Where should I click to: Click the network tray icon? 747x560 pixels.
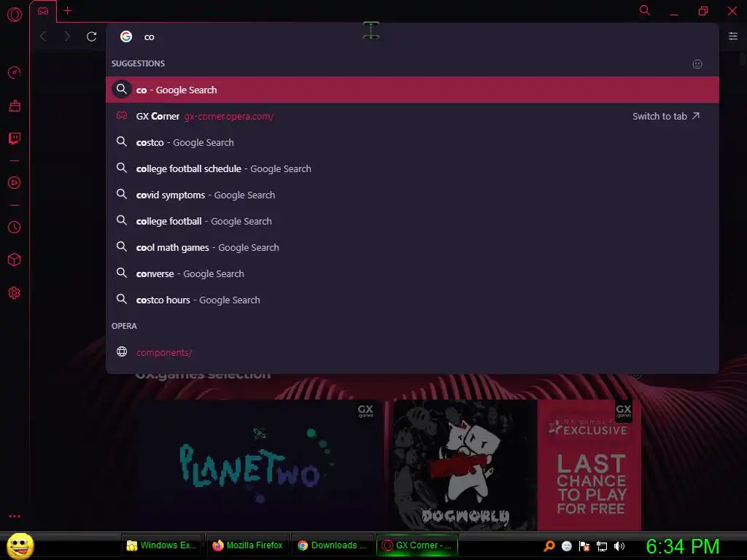click(602, 546)
